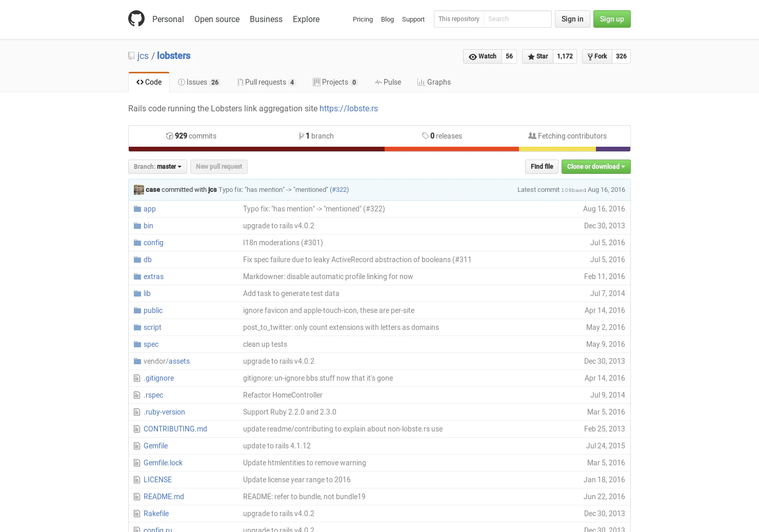Click the file icon for Gemfile.lock
Viewport: 759px width, 532px height.
(137, 463)
